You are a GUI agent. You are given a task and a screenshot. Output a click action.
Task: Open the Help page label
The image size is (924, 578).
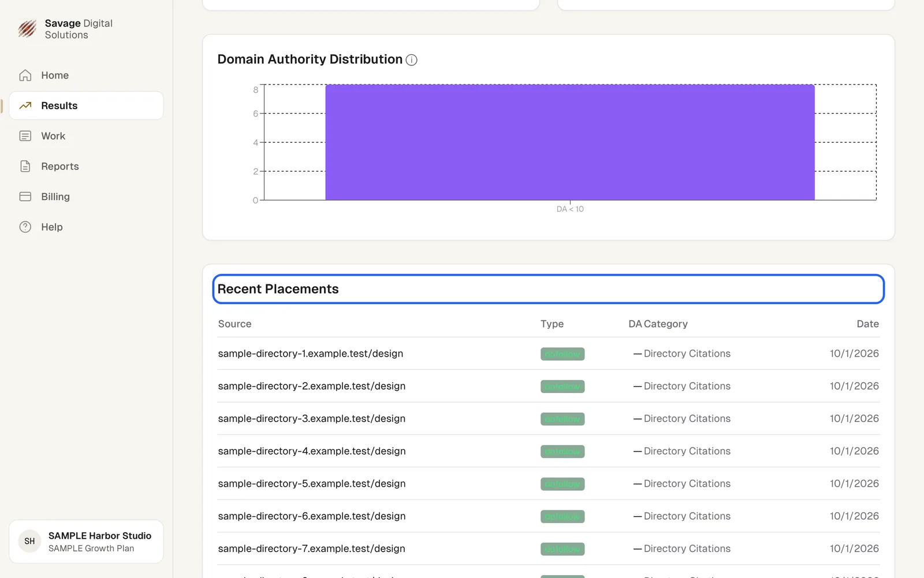click(x=52, y=227)
